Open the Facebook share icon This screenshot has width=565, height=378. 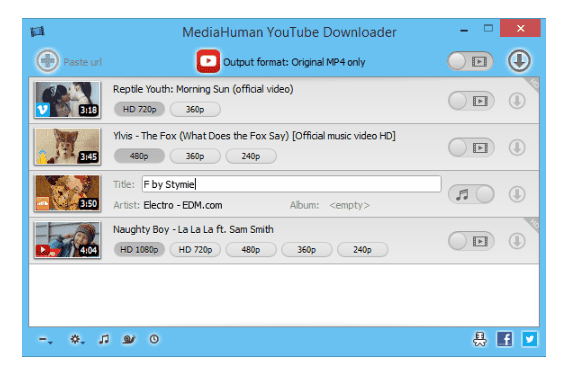pyautogui.click(x=504, y=339)
